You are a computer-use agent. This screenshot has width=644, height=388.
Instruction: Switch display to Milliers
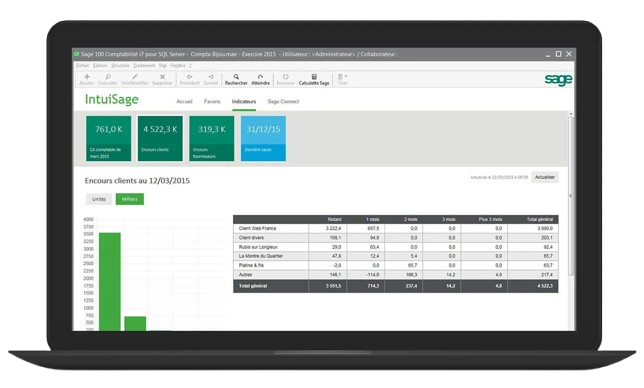pyautogui.click(x=130, y=199)
